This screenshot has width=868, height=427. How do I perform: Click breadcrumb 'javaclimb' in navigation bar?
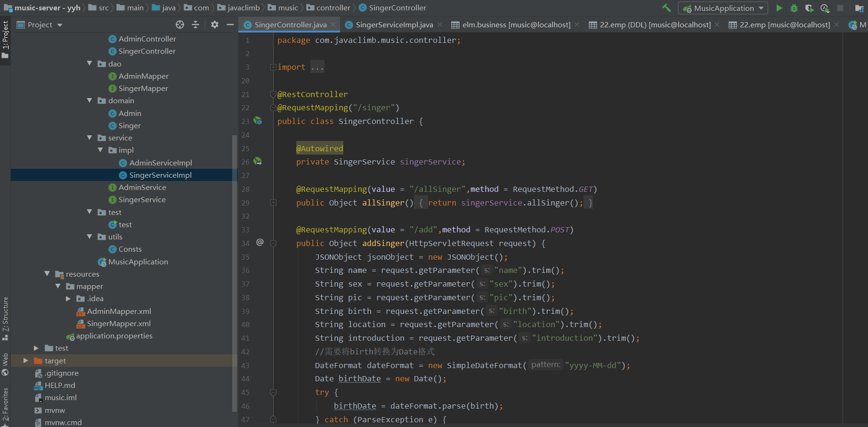[x=243, y=8]
